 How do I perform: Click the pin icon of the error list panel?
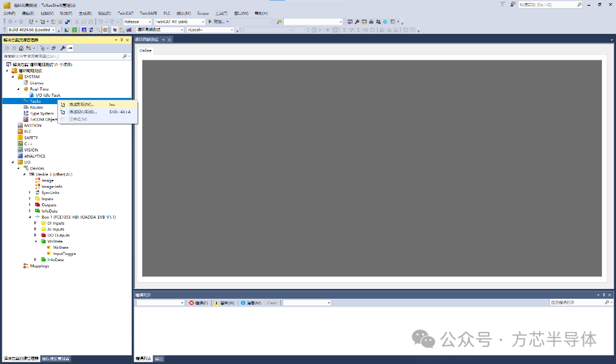(604, 295)
